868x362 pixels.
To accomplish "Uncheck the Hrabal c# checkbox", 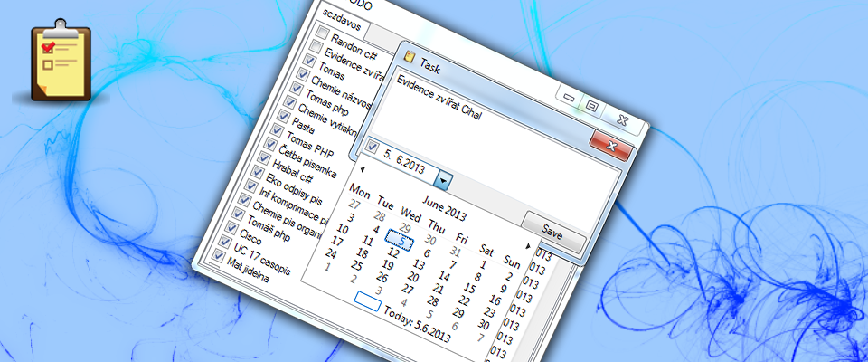I will click(265, 158).
